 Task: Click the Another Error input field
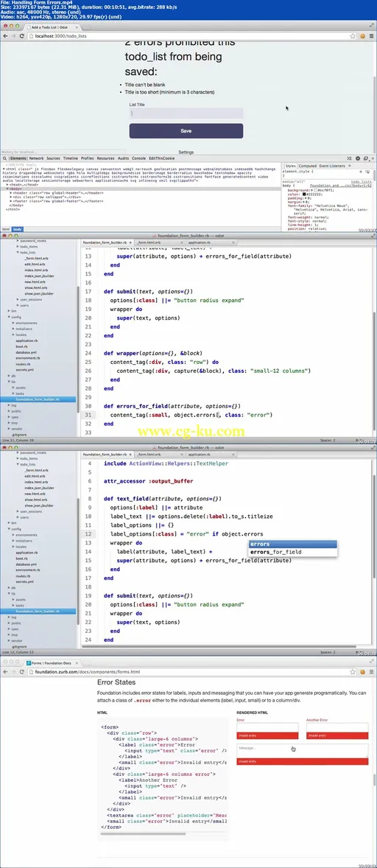(337, 728)
